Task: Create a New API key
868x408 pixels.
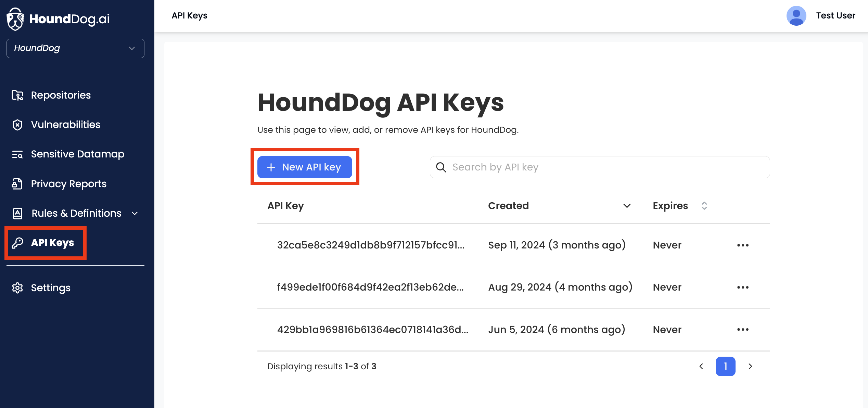Action: (x=305, y=167)
